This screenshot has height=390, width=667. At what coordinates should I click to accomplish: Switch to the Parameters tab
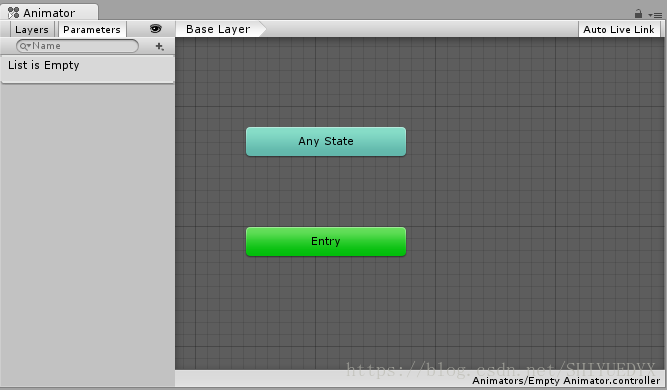pyautogui.click(x=92, y=29)
